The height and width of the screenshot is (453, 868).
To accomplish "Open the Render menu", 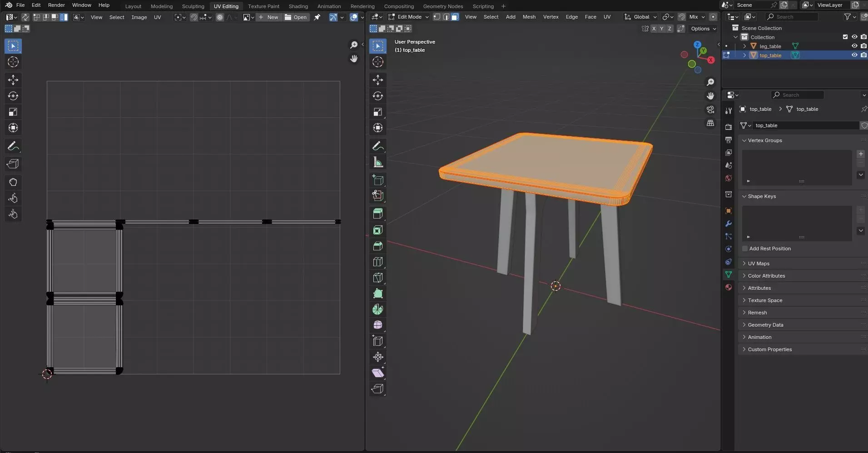I will tap(56, 5).
